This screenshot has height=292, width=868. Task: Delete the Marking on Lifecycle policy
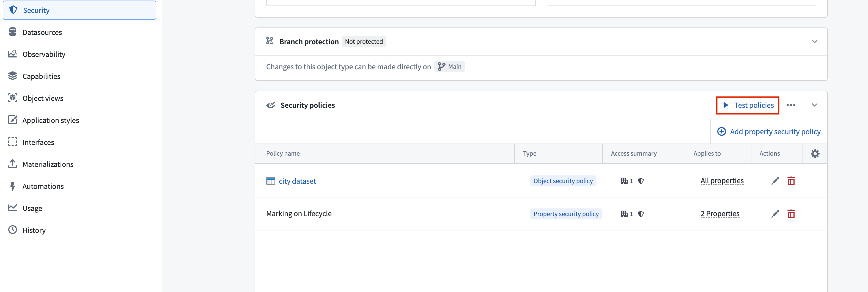791,214
